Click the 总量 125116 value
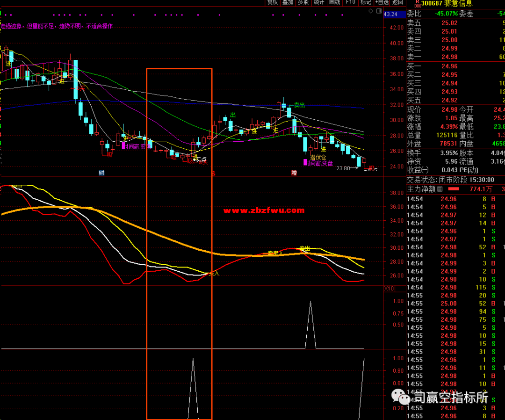This screenshot has width=505, height=420. tap(447, 135)
